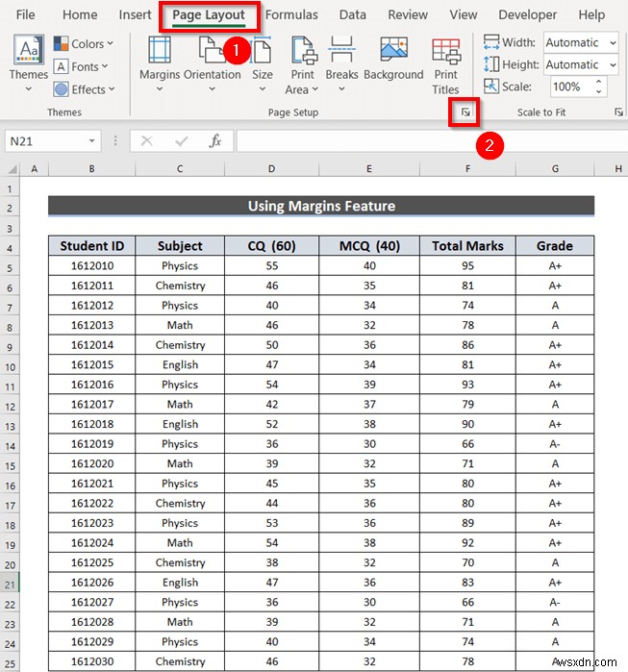Click the 'CQ (60)' header cell

[x=271, y=246]
